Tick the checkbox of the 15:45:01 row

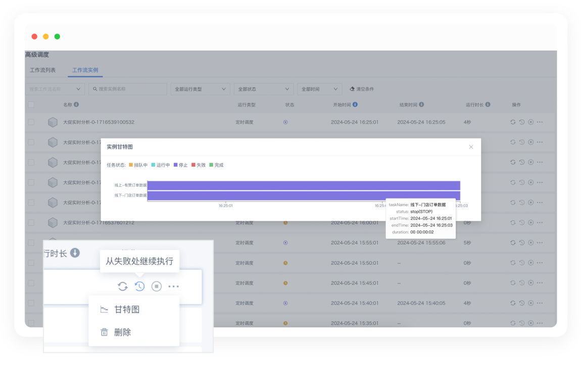(31, 283)
